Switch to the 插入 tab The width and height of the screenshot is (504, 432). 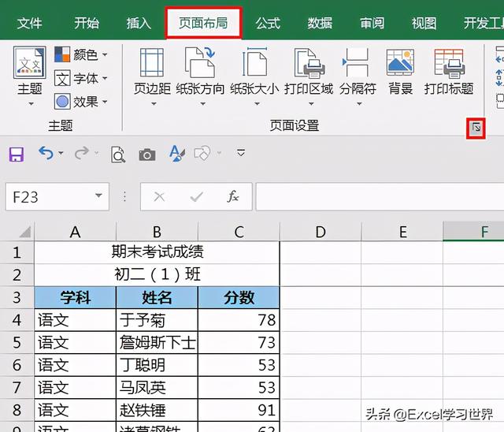click(139, 23)
